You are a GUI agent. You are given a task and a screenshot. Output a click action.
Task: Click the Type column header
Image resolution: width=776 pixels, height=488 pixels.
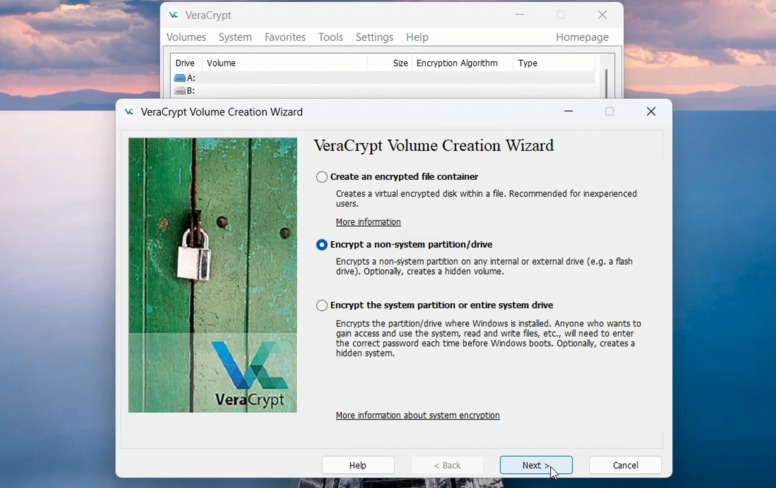554,63
